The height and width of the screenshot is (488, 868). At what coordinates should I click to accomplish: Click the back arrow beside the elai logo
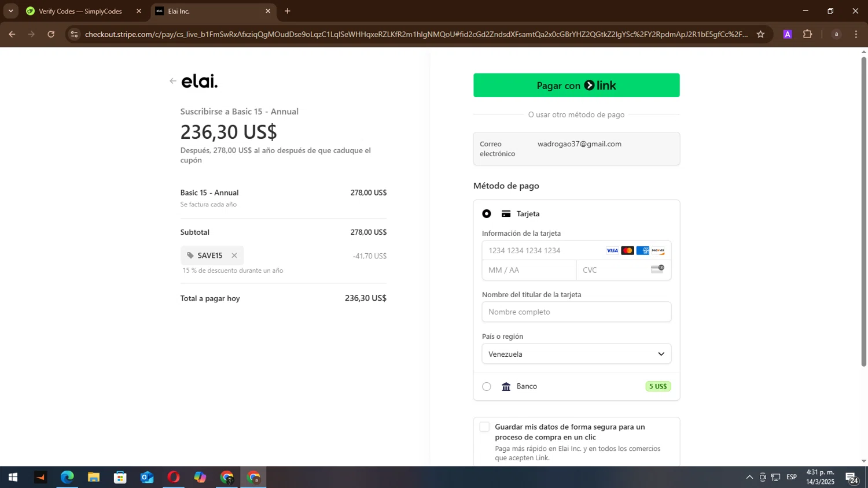coord(172,81)
